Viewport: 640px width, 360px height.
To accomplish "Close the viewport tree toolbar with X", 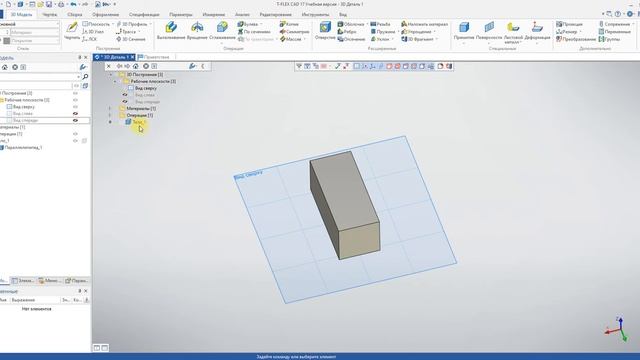I will pos(109,66).
